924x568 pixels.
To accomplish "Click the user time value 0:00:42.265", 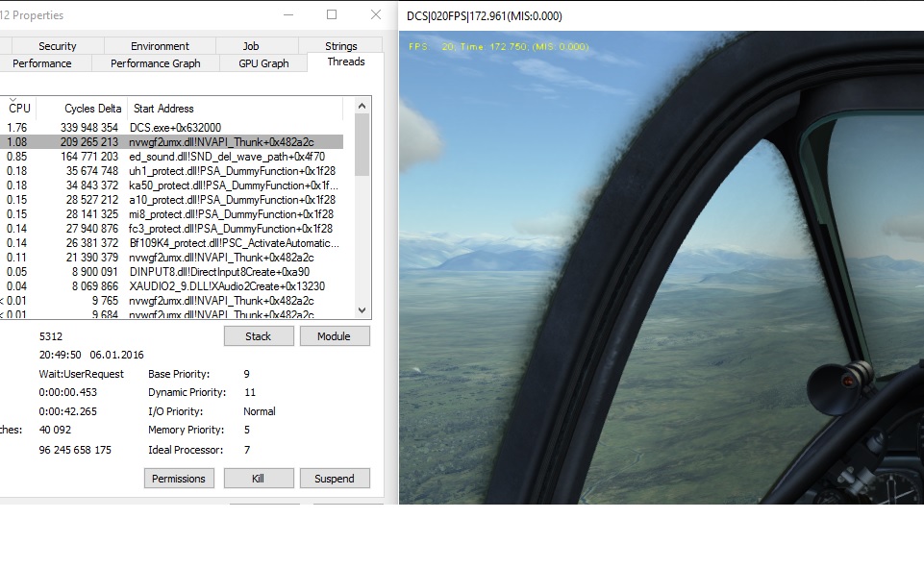I will 67,411.
